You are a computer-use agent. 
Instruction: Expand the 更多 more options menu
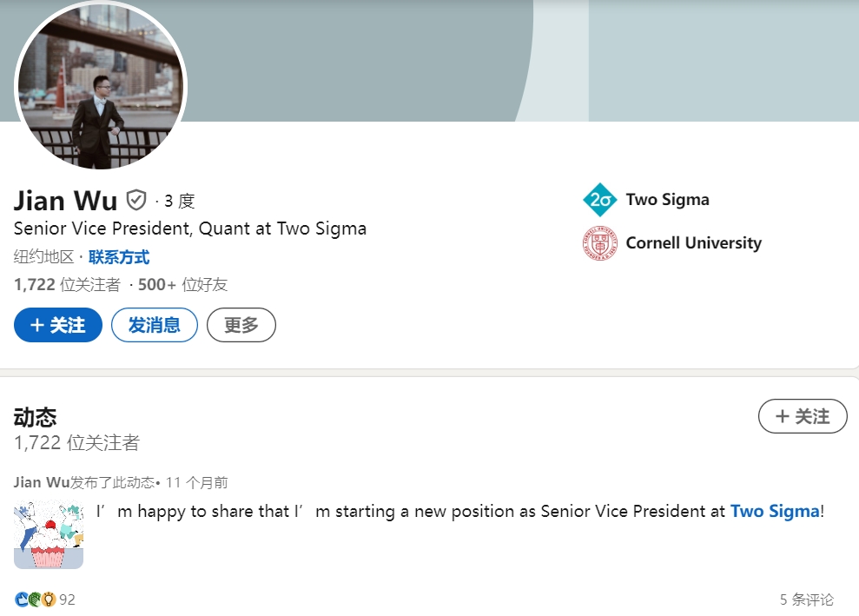coord(241,325)
